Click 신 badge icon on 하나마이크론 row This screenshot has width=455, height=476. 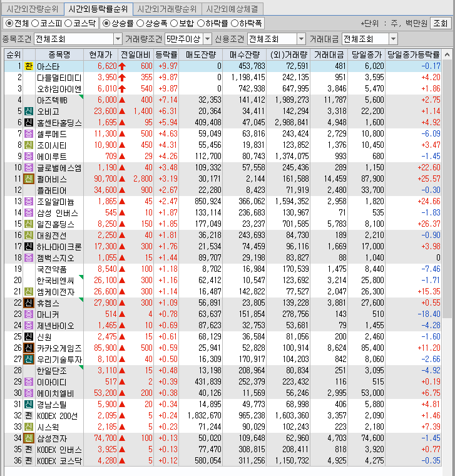click(29, 246)
